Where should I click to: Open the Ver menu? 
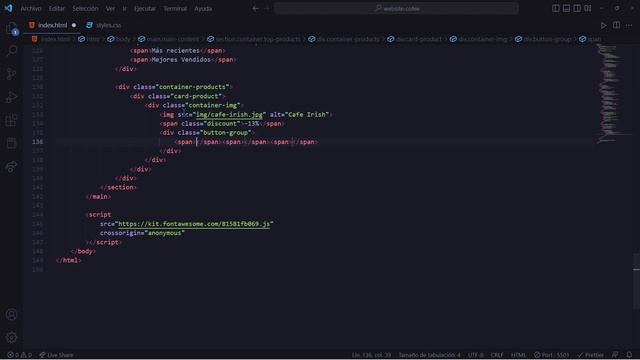click(110, 8)
